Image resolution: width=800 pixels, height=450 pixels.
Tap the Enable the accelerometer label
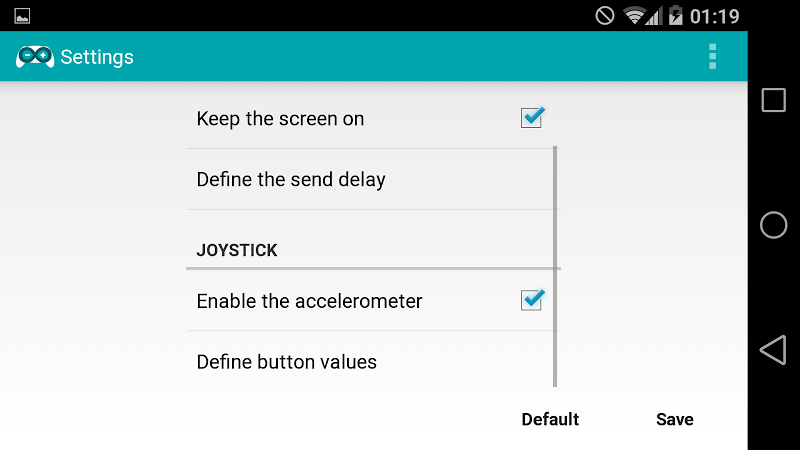point(309,301)
